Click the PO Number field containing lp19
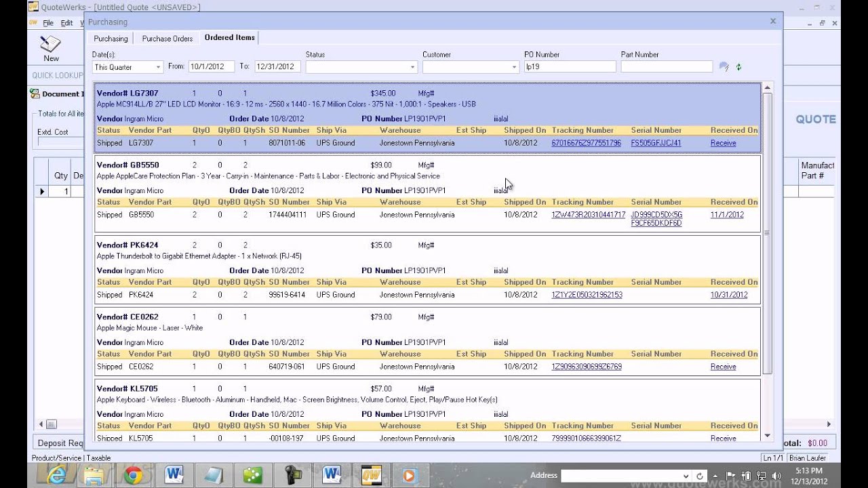Viewport: 868px width, 488px height. (x=570, y=66)
